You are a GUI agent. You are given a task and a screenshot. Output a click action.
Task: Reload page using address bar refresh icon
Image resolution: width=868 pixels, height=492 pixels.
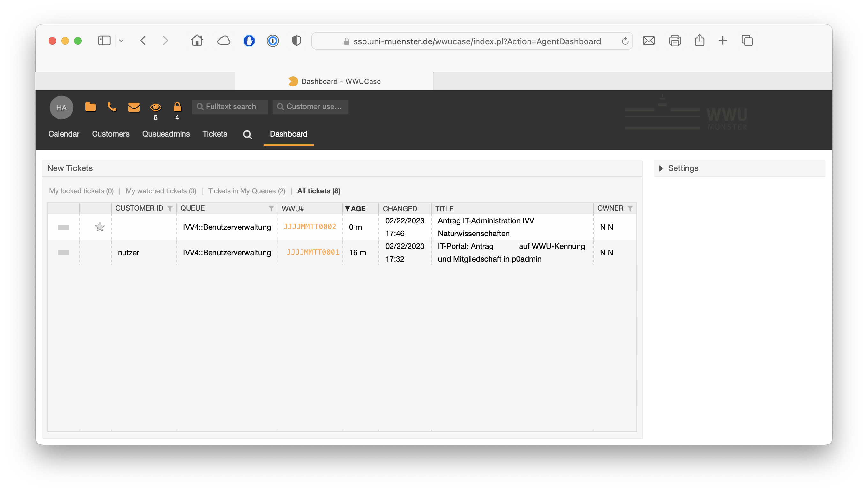(625, 41)
